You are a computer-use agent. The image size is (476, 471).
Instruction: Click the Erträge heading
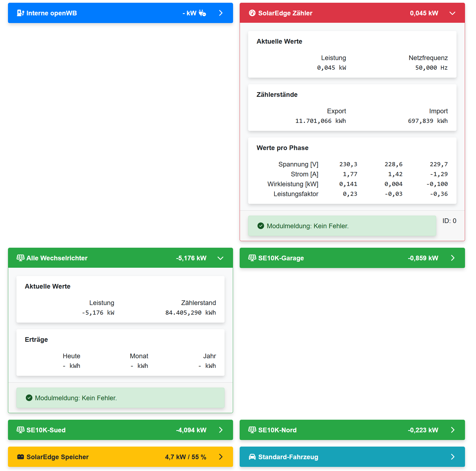36,340
